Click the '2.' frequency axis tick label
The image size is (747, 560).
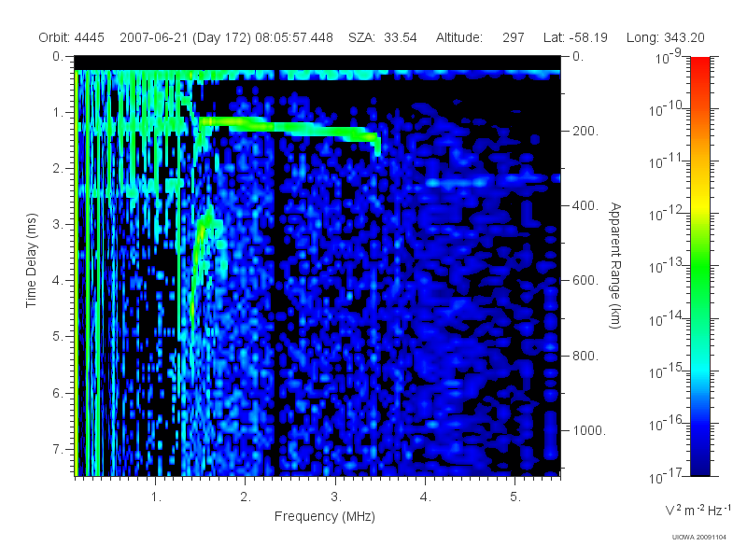point(246,497)
